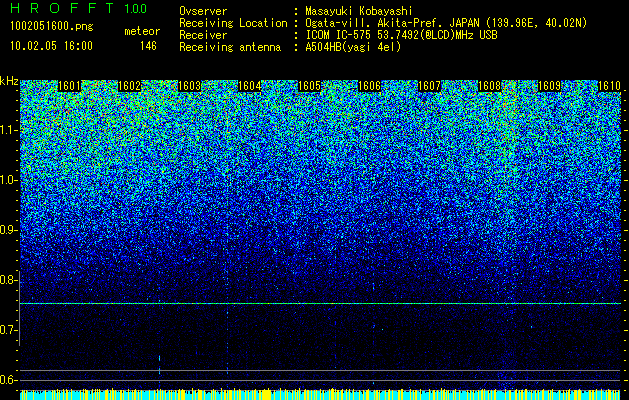Click the 0.6 frequency axis label
This screenshot has width=629, height=400.
click(7, 380)
